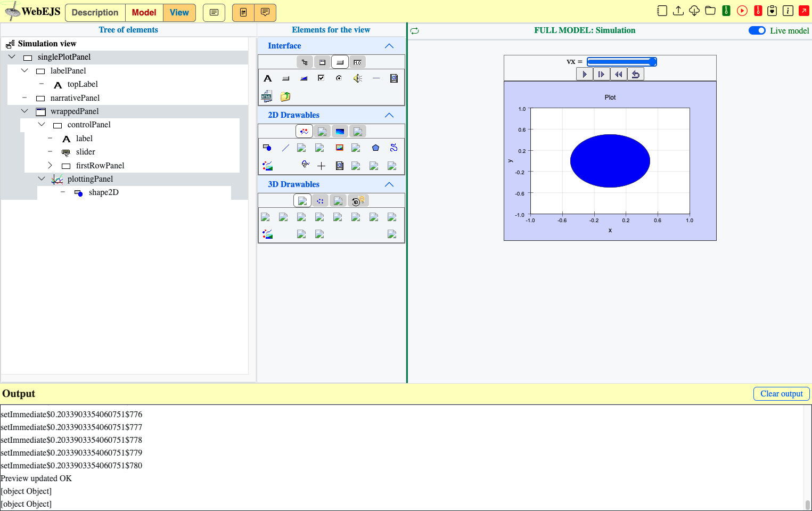Toggle the output panel button next to View tab
The height and width of the screenshot is (511, 812).
tap(214, 12)
